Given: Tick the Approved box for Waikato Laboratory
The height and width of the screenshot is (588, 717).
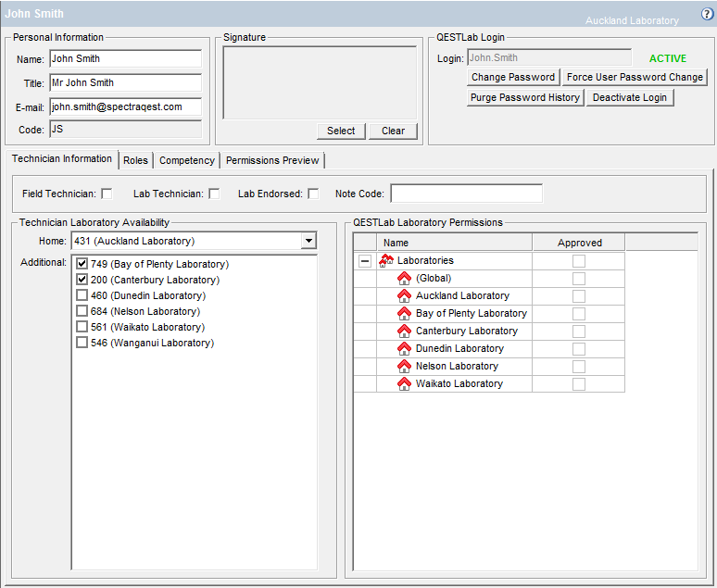Looking at the screenshot, I should 579,384.
